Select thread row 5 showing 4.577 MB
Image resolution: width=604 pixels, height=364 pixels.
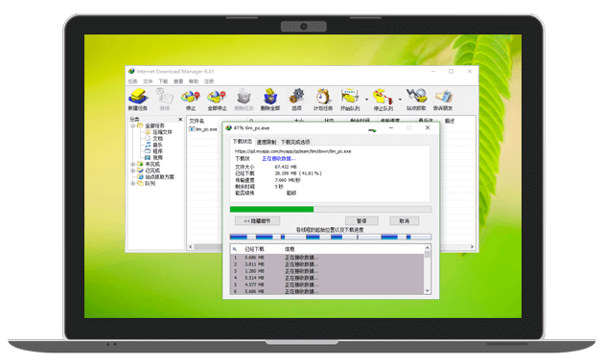[x=327, y=284]
